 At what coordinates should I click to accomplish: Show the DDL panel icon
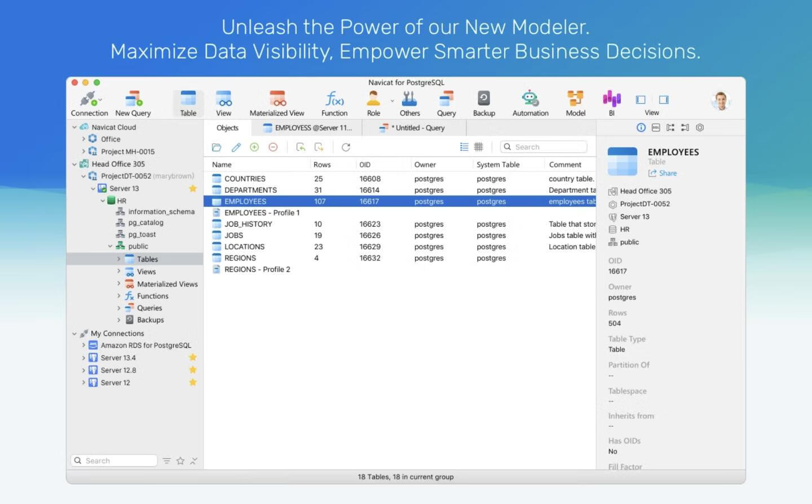[x=656, y=128]
